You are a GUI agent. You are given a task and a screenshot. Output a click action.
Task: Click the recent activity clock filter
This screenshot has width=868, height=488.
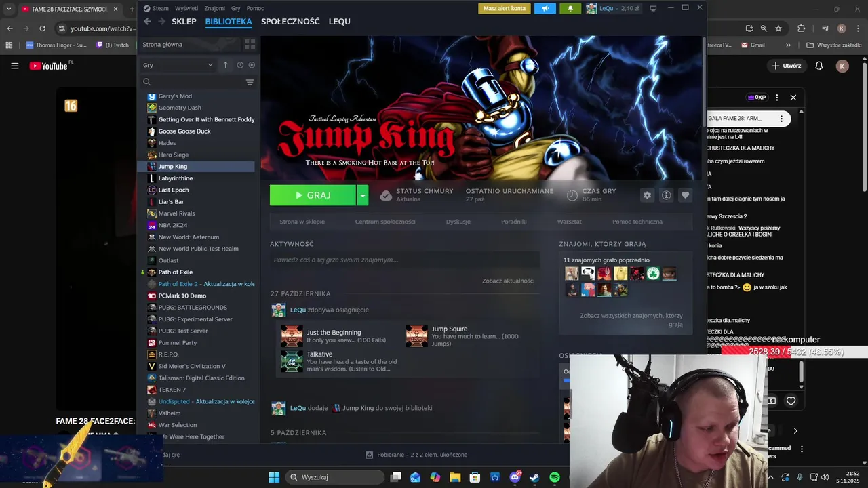[240, 65]
